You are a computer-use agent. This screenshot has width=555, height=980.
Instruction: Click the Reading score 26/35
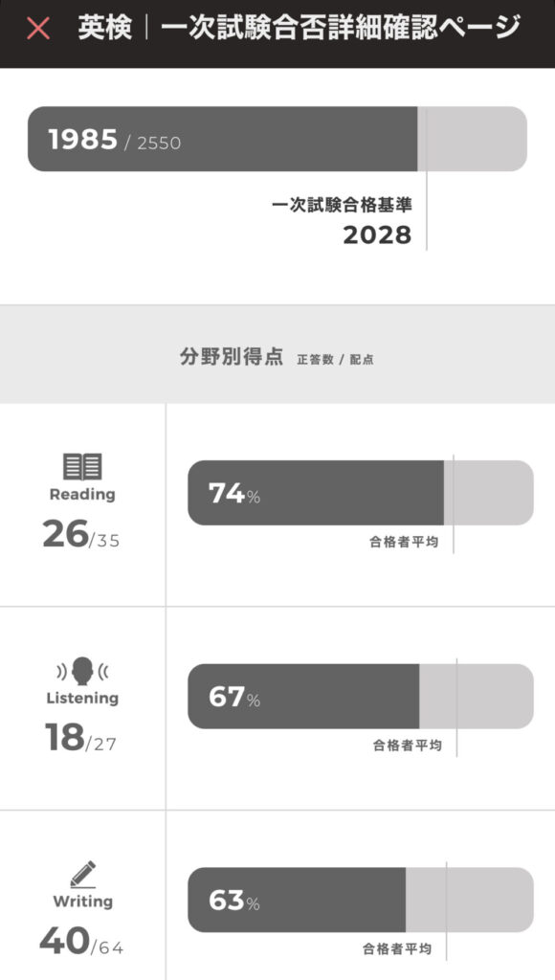point(81,535)
